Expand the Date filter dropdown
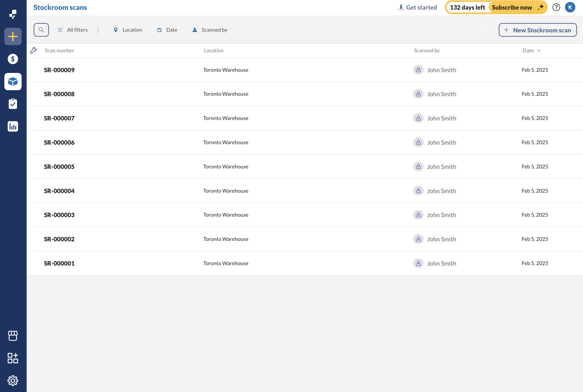 tap(167, 30)
